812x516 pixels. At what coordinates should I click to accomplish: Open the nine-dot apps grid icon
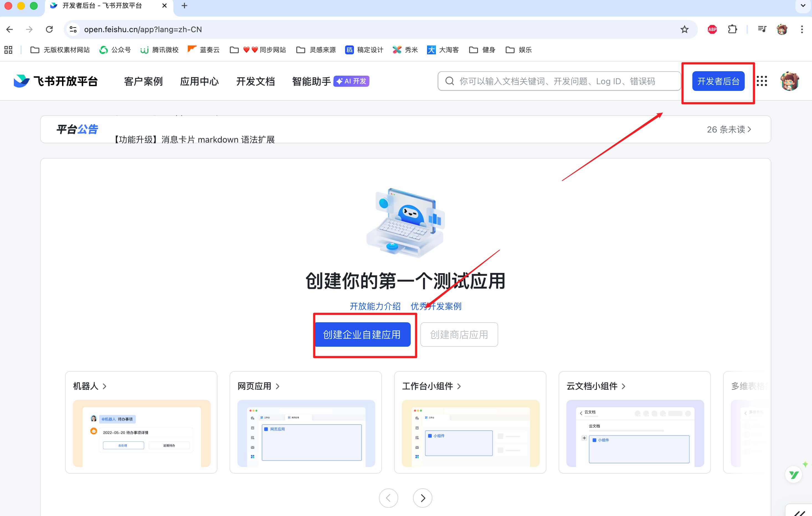(x=762, y=81)
